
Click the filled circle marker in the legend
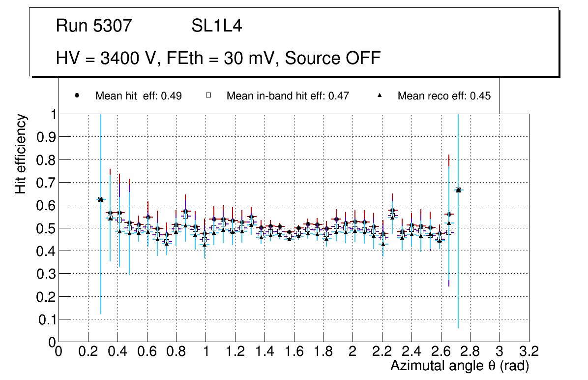click(77, 95)
